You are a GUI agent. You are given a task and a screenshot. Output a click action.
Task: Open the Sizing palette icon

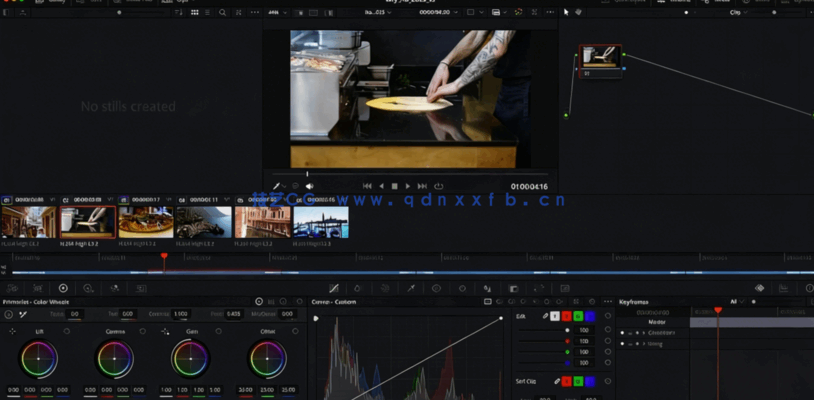[539, 288]
